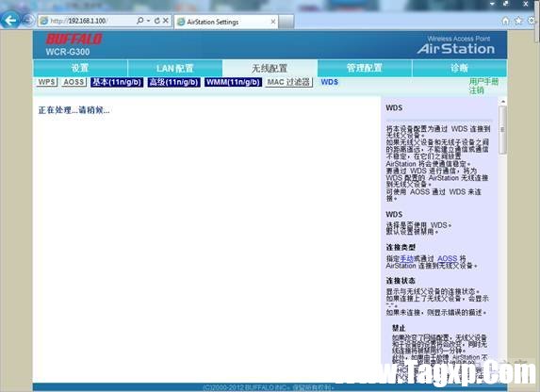Open the address bar dropdown arrow
Image resolution: width=540 pixels, height=392 pixels.
149,21
